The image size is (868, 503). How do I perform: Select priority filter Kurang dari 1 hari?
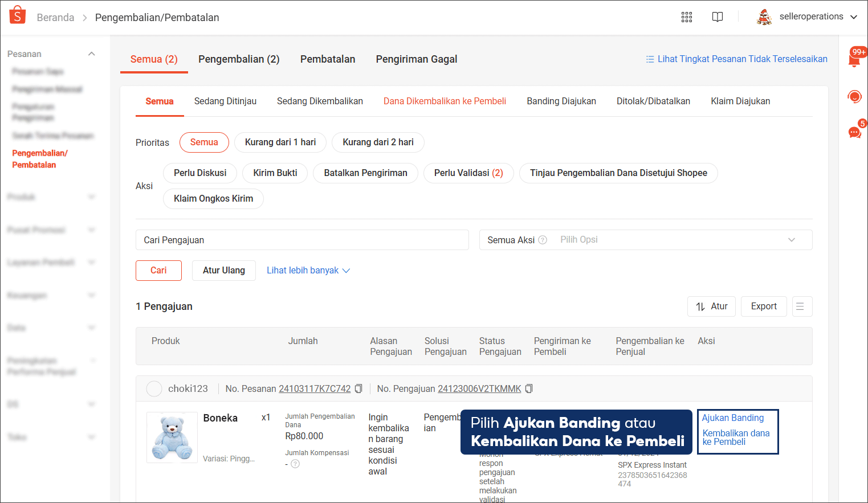(280, 142)
